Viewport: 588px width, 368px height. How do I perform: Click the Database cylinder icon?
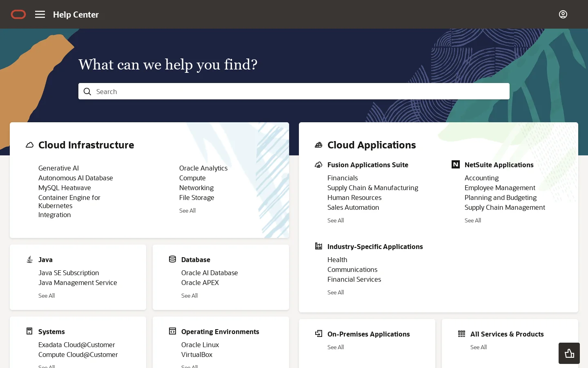pyautogui.click(x=172, y=259)
